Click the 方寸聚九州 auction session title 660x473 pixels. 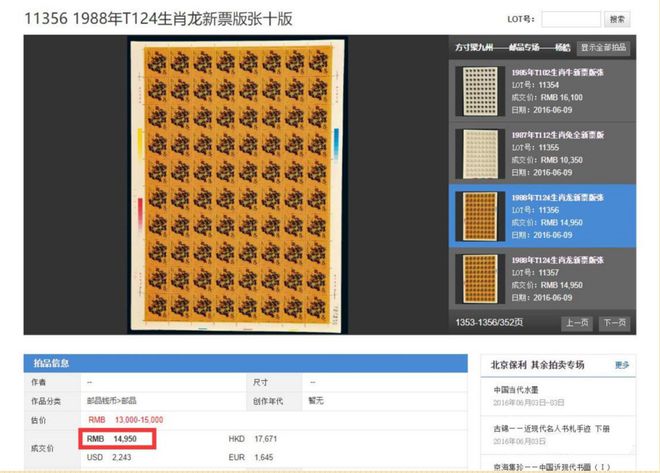click(512, 48)
